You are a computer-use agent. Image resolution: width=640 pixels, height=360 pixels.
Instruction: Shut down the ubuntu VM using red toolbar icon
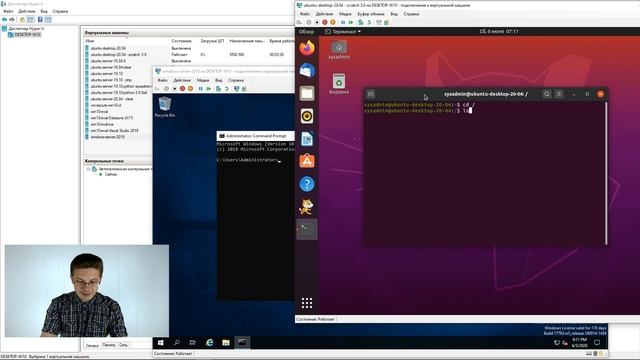point(324,22)
